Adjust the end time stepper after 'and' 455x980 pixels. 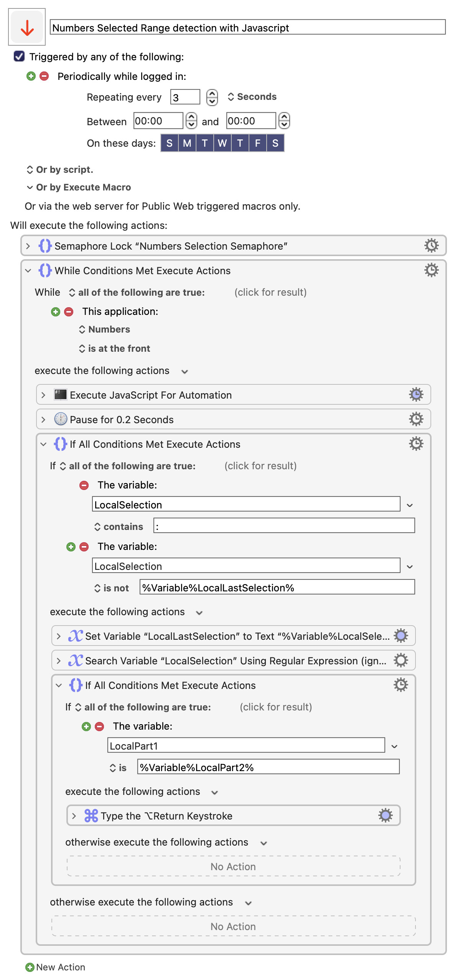coord(284,121)
